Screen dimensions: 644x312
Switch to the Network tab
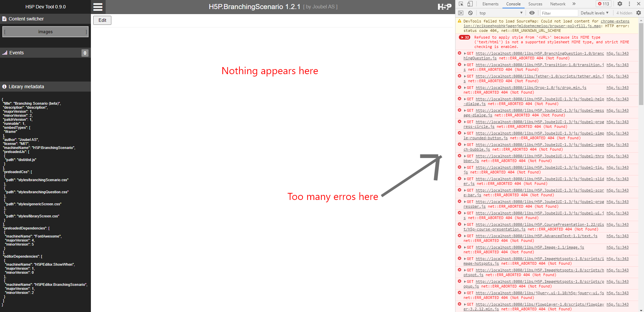pyautogui.click(x=557, y=4)
